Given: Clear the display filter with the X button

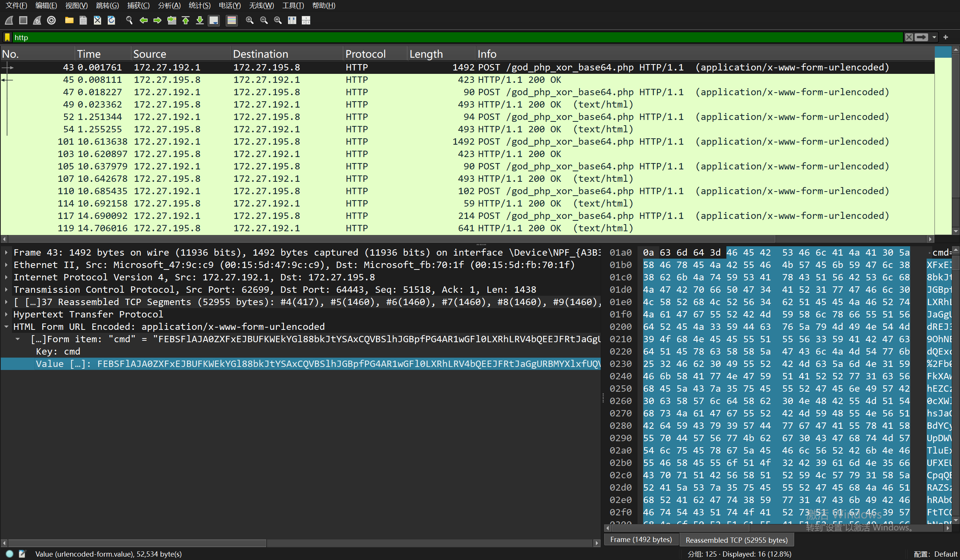Looking at the screenshot, I should (909, 37).
